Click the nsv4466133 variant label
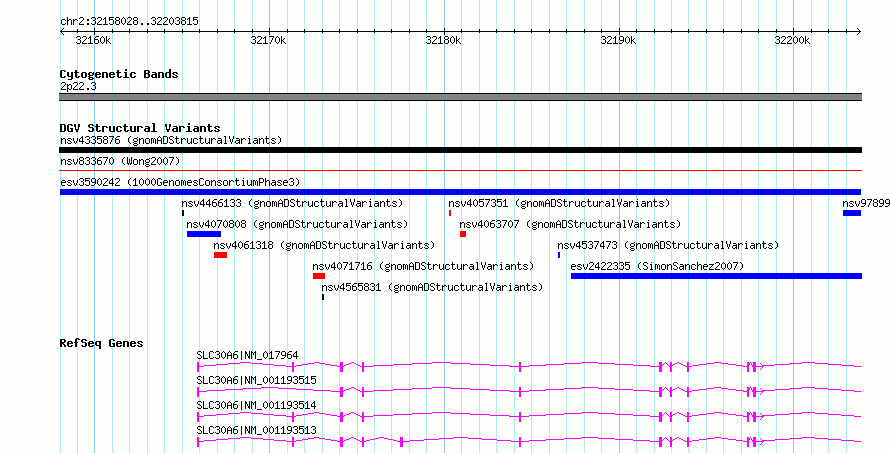Image resolution: width=890 pixels, height=453 pixels. coord(292,203)
